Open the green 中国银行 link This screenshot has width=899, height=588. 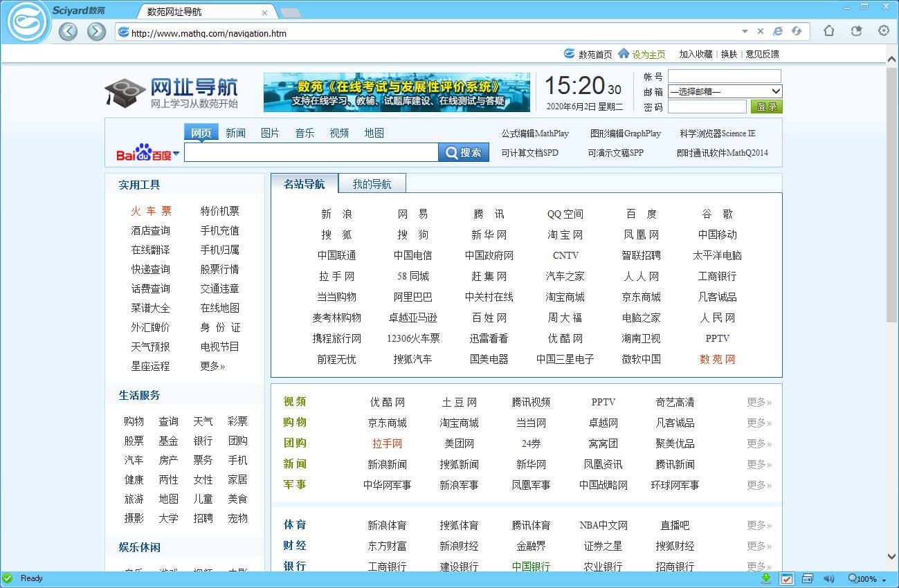click(x=531, y=567)
